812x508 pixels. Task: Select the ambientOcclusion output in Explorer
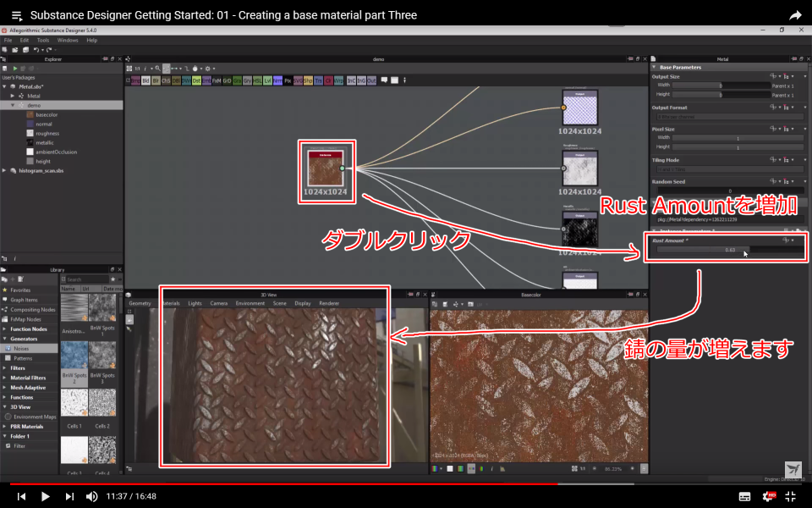tap(56, 152)
